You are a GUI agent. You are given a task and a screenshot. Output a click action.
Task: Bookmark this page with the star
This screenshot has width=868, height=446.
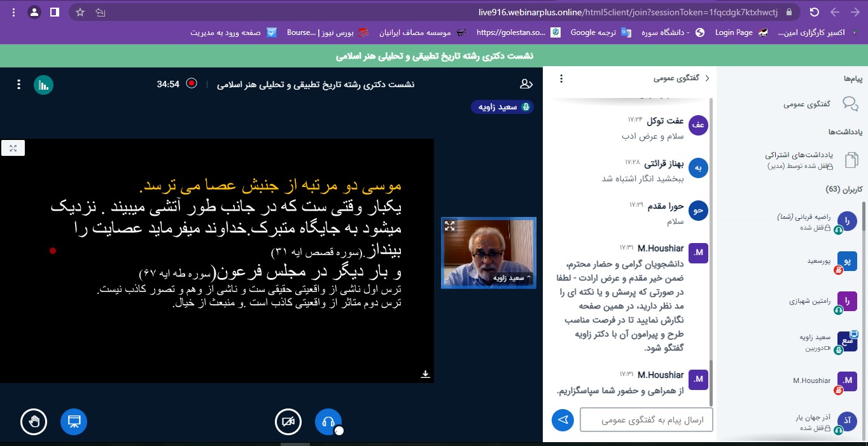(80, 12)
